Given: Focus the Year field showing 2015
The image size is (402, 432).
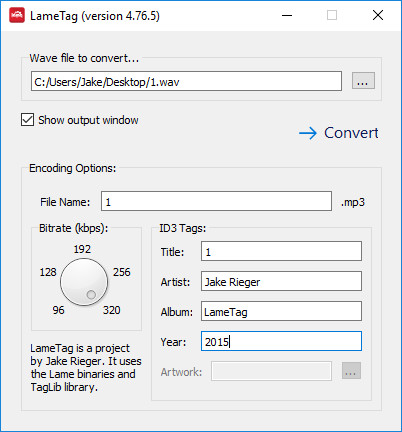Looking at the screenshot, I should 281,341.
